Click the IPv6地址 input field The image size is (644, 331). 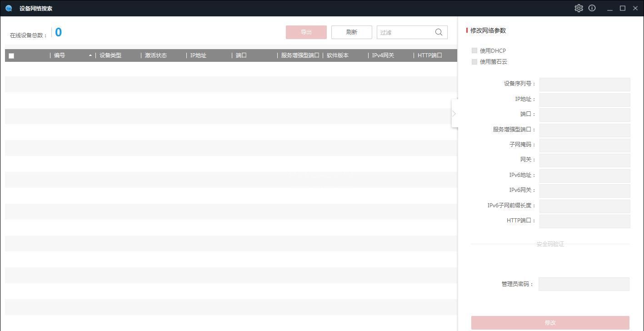coord(584,176)
